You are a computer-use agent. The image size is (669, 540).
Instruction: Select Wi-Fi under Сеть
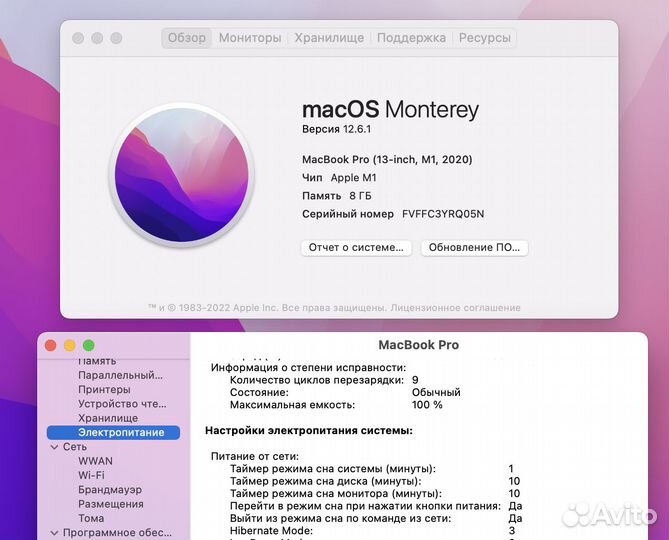(91, 475)
